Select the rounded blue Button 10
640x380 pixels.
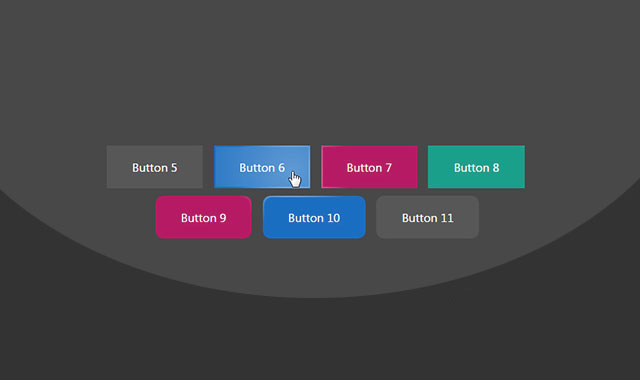[314, 217]
